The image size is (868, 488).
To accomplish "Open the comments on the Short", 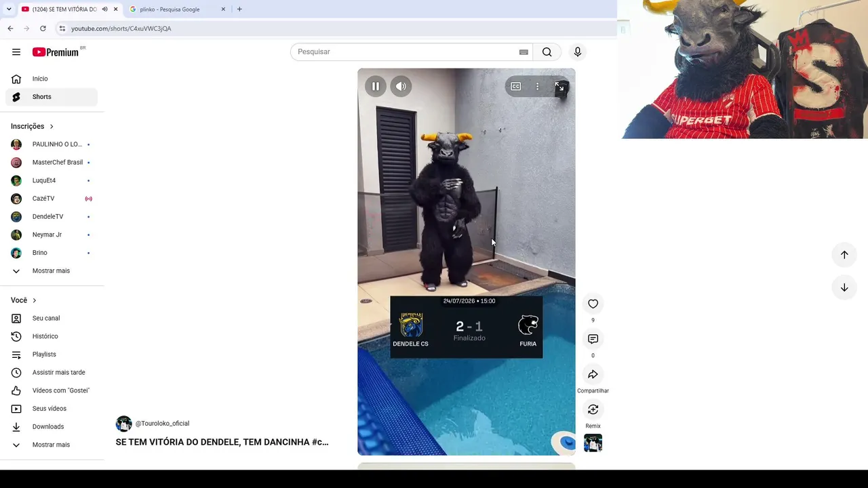I will click(x=593, y=339).
